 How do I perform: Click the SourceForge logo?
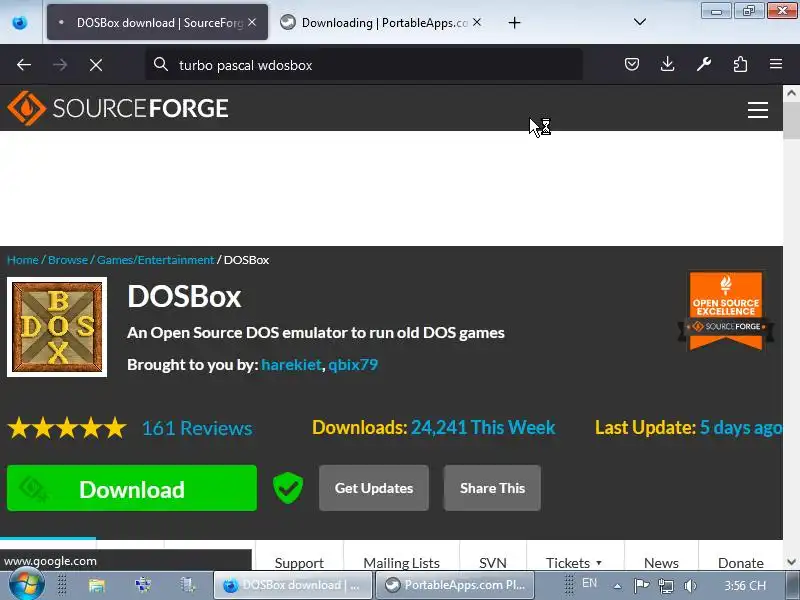coord(118,108)
